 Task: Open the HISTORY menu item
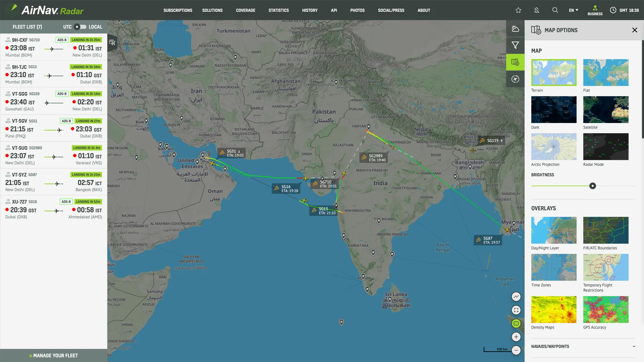tap(310, 10)
